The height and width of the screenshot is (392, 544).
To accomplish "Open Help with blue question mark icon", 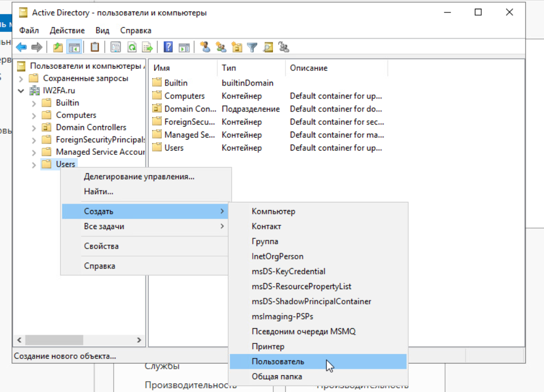I will 168,47.
